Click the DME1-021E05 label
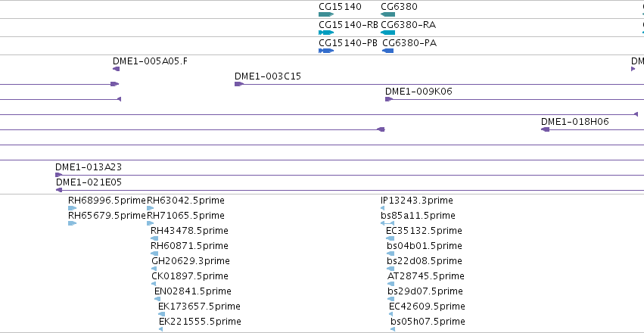 click(x=89, y=182)
